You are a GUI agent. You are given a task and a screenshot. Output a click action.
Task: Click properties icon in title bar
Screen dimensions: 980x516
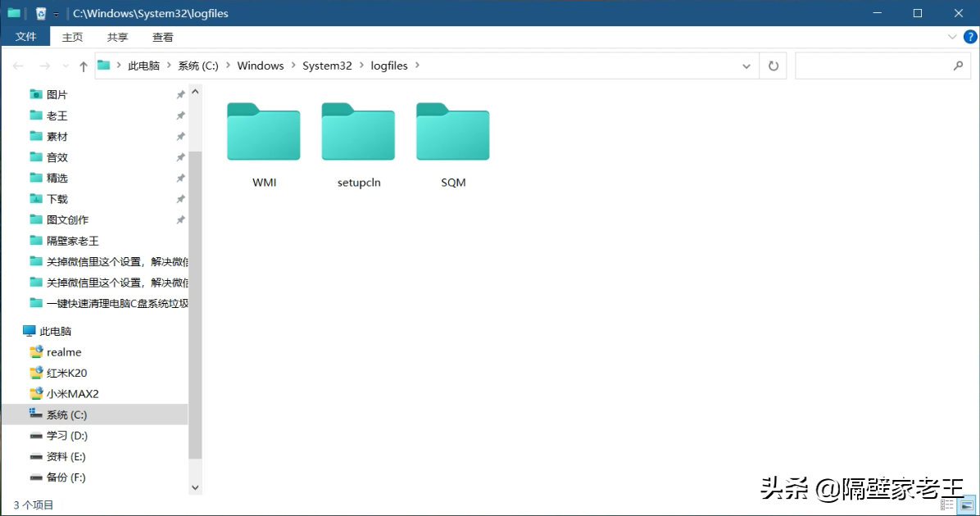coord(41,13)
